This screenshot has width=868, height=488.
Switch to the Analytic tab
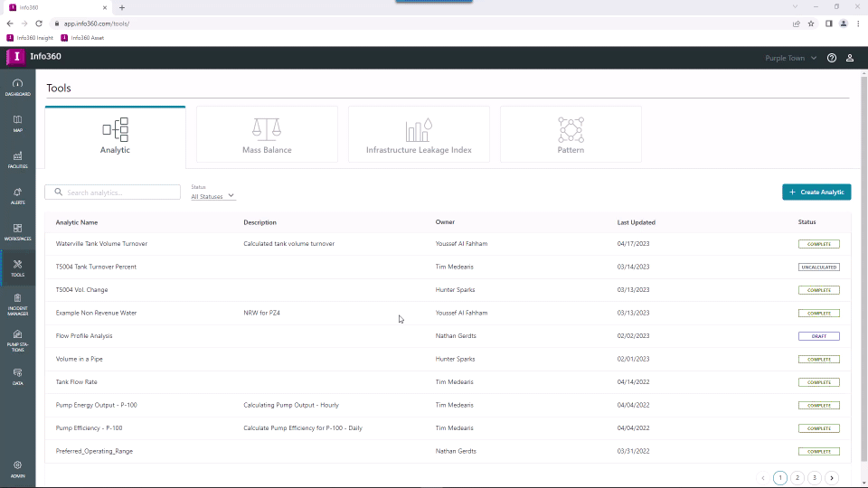115,136
